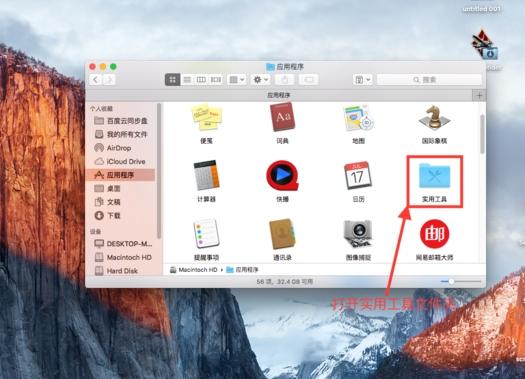
Task: Open the 网易邮箱大师 mail app
Action: (x=435, y=234)
